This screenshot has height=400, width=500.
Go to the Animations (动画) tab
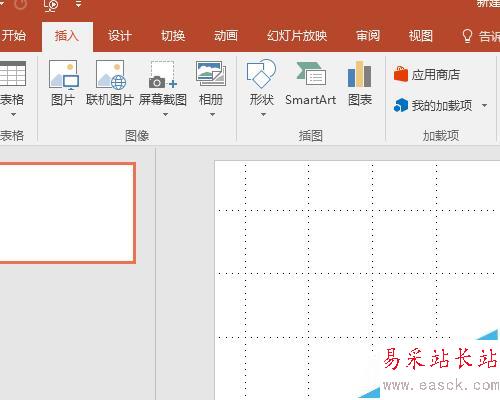point(226,36)
